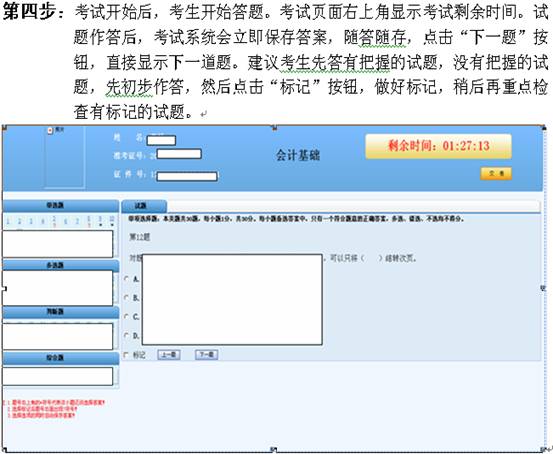
Task: Click the candidate photo placeholder icon
Action: [50, 130]
